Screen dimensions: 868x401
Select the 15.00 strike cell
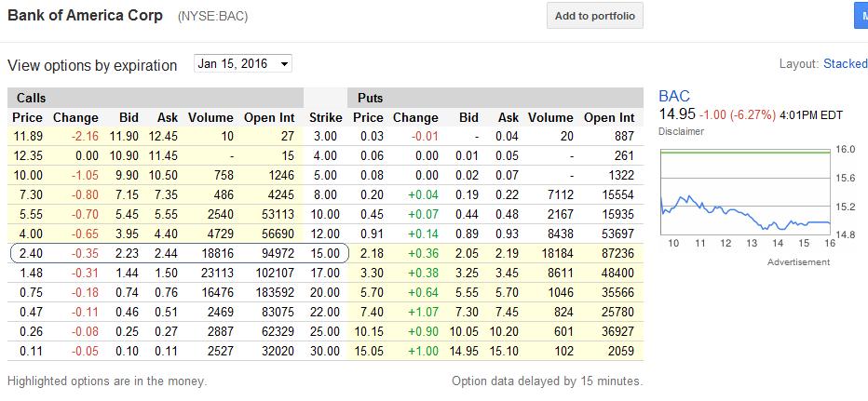[x=325, y=253]
